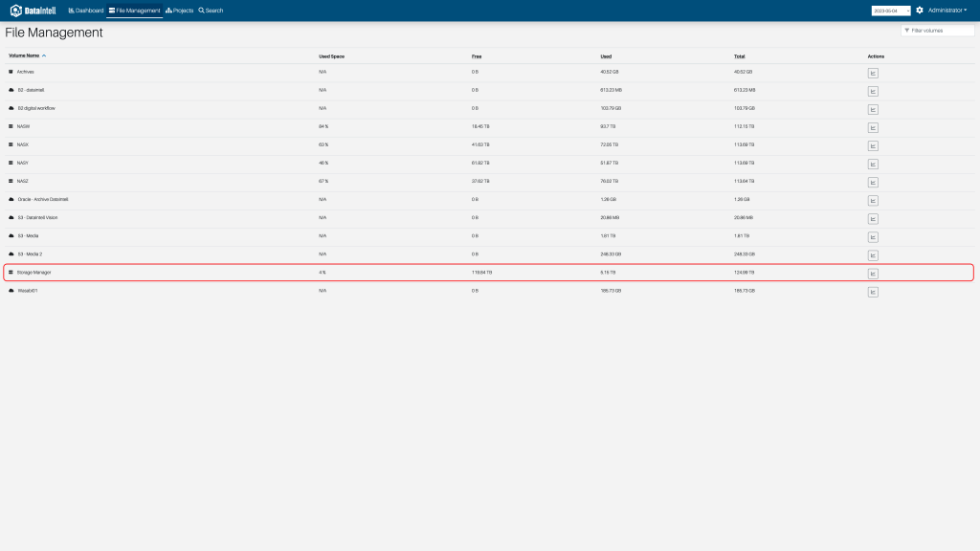Open usage chart for B2 digital workflow
980x551 pixels.
(873, 109)
